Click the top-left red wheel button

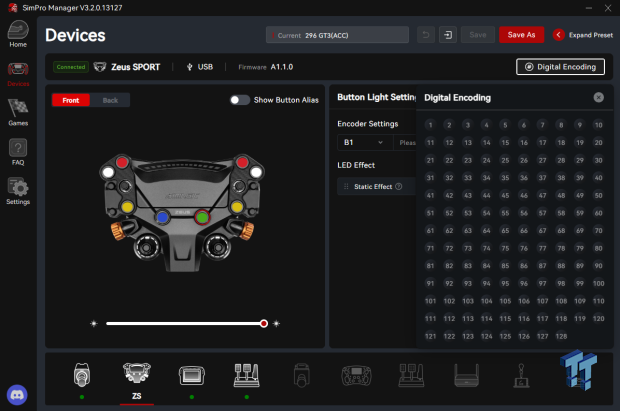[x=122, y=162]
